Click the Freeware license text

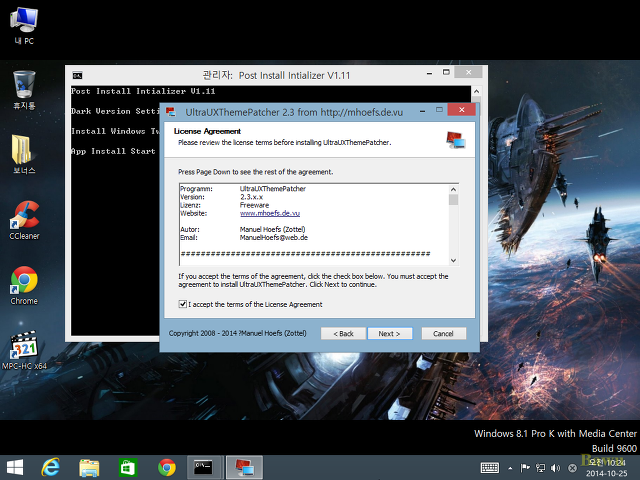[x=254, y=205]
